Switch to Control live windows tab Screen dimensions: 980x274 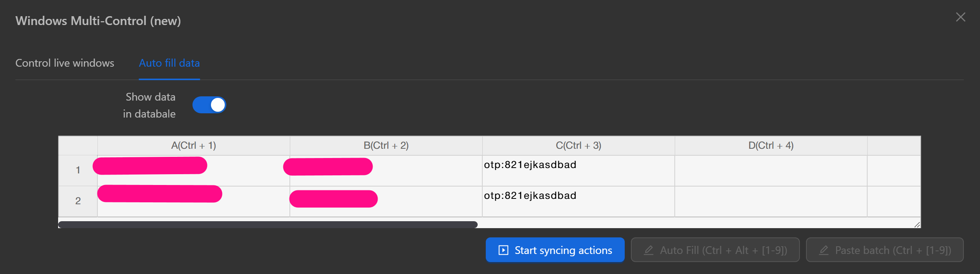tap(65, 63)
